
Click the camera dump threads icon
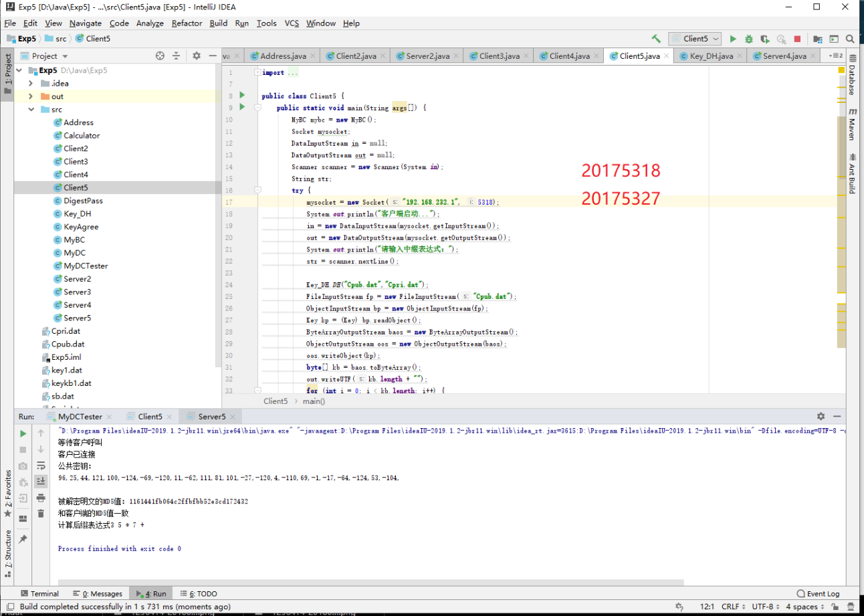pyautogui.click(x=23, y=466)
